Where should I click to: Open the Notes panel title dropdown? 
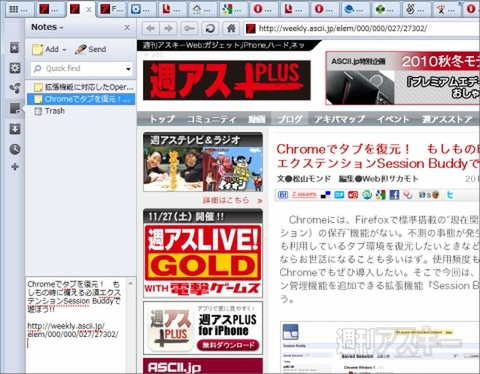point(47,27)
